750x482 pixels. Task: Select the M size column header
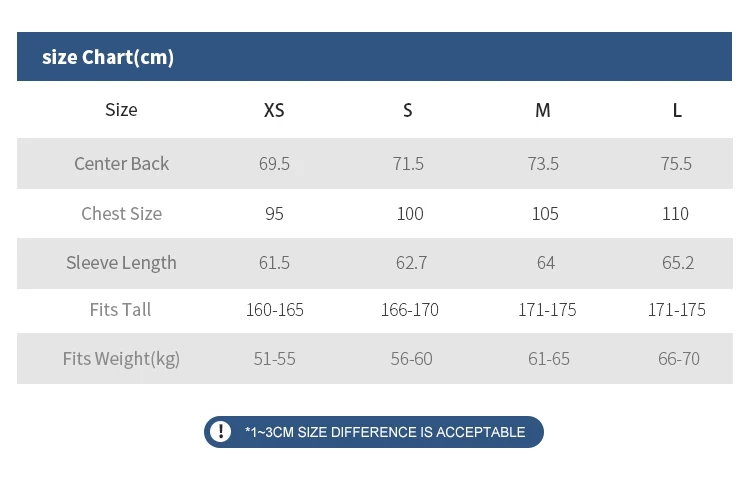click(542, 110)
